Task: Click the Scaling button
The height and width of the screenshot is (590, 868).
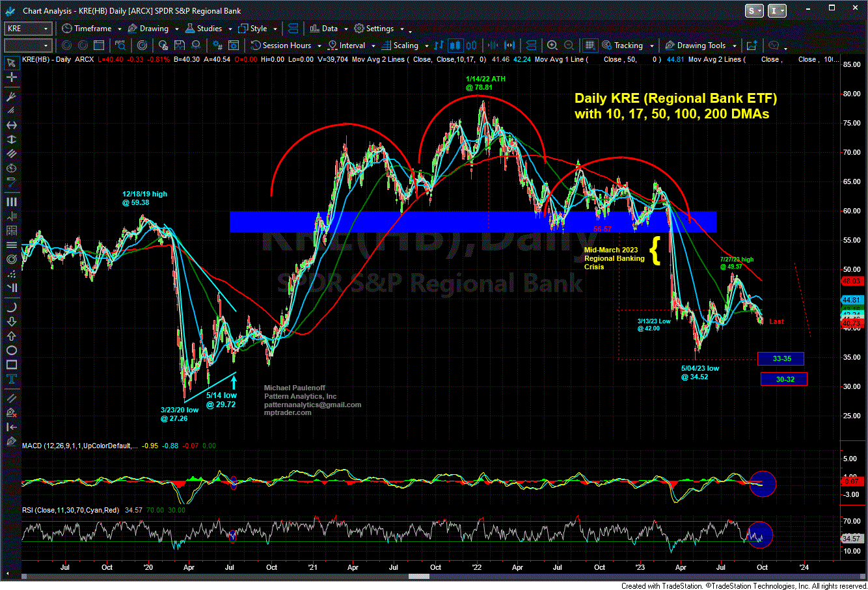Action: pyautogui.click(x=400, y=46)
